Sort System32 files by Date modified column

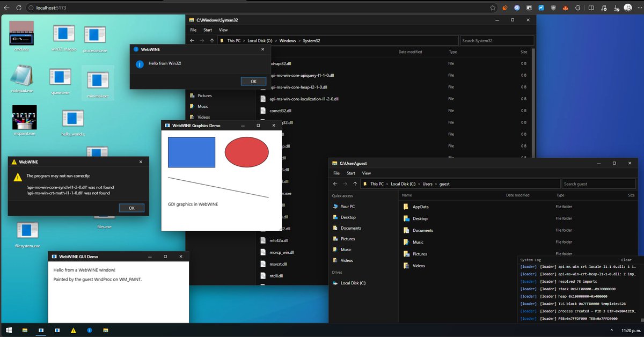point(410,52)
